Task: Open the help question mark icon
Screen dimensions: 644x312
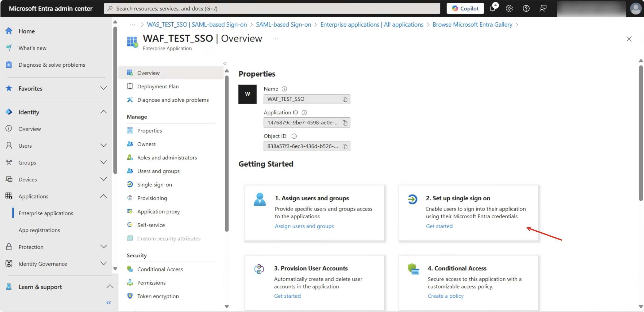Action: [x=526, y=8]
